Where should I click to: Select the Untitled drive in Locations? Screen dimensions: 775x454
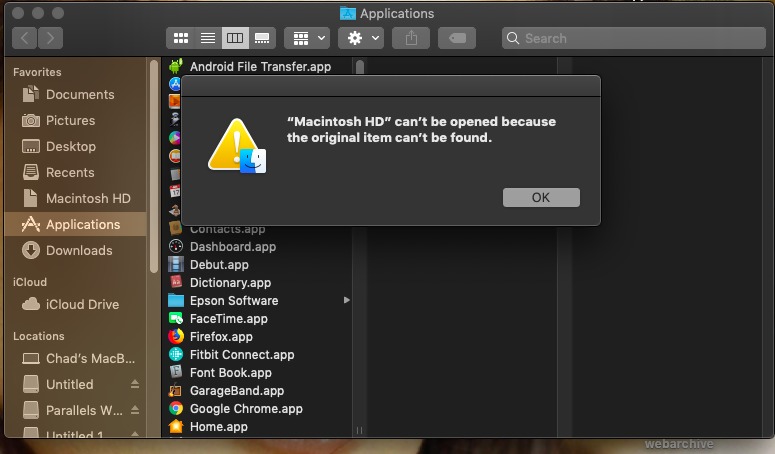[69, 384]
